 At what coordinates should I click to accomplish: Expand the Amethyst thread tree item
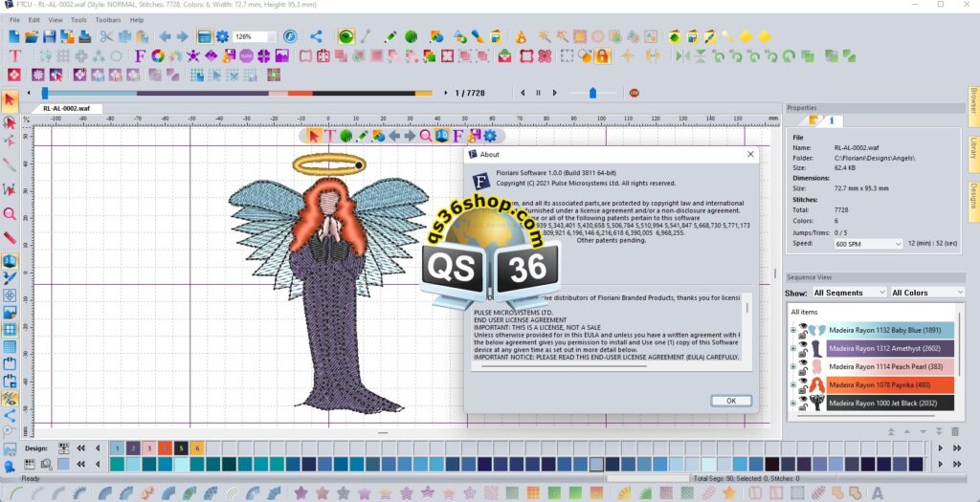point(792,349)
